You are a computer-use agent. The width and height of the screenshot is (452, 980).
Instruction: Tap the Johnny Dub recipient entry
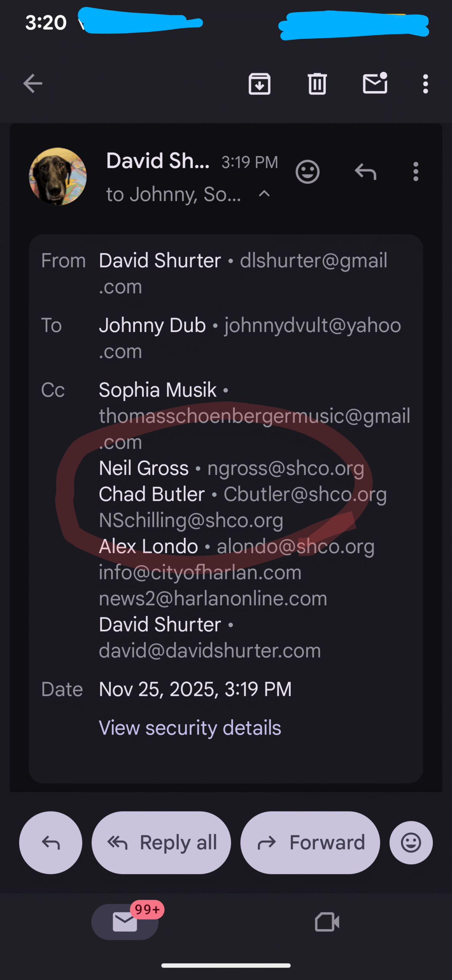click(x=152, y=325)
